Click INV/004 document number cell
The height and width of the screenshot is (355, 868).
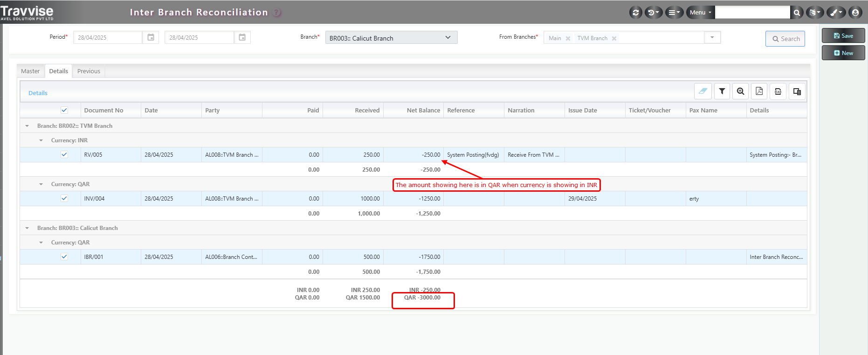110,198
